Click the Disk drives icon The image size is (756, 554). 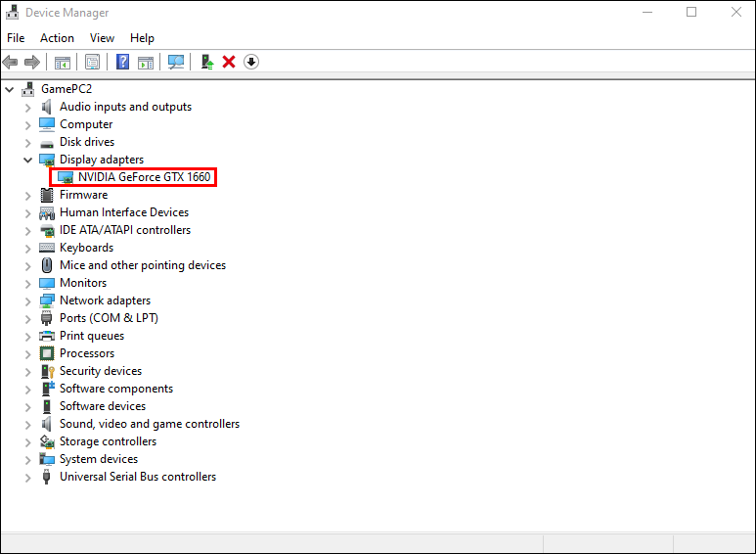click(47, 143)
